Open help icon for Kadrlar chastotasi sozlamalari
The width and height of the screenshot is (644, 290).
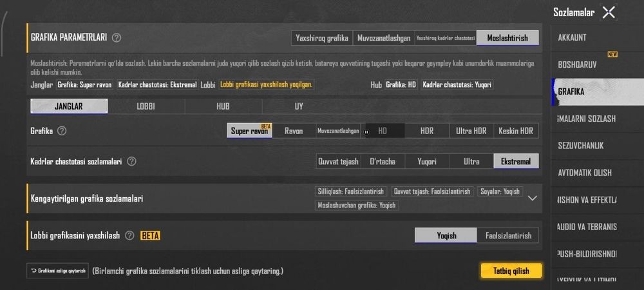[131, 161]
